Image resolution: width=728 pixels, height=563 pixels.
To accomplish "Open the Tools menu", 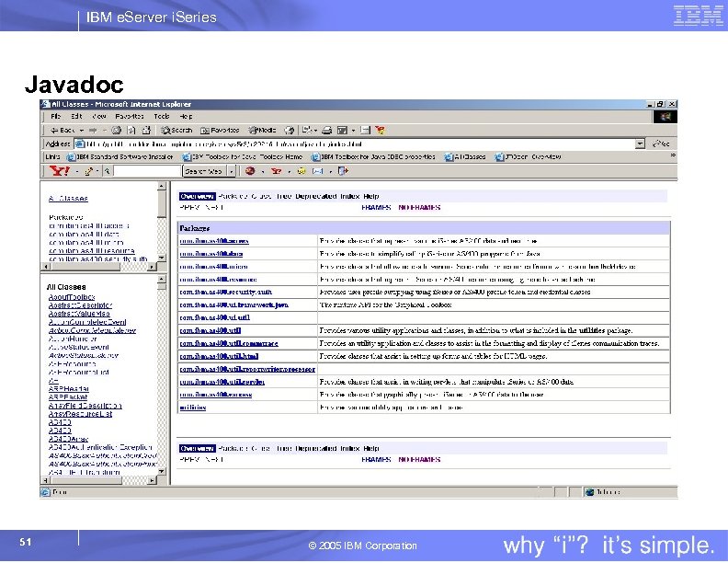I will coord(162,116).
